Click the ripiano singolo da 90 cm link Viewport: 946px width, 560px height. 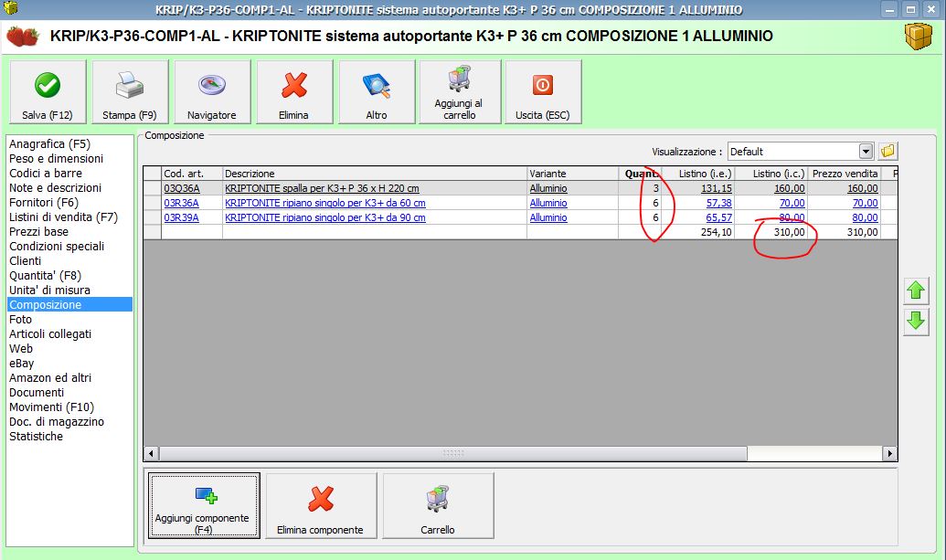325,217
